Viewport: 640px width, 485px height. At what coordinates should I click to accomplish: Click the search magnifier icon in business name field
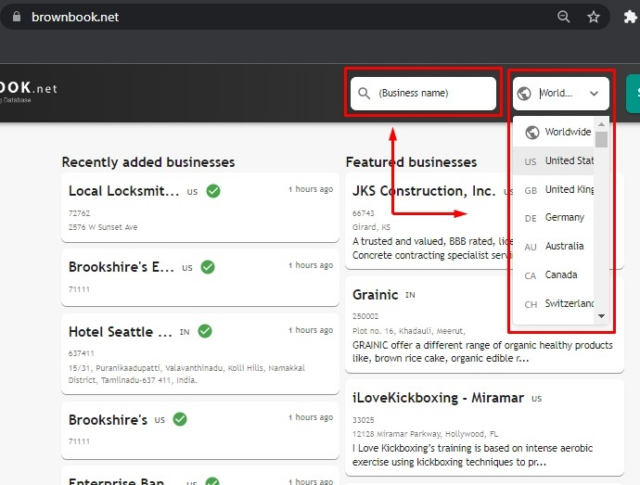tap(364, 93)
